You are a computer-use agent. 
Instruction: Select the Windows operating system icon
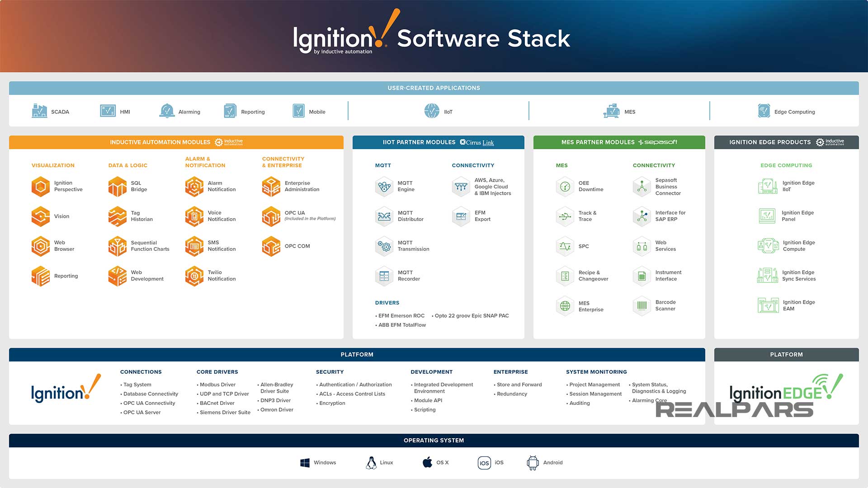tap(305, 463)
